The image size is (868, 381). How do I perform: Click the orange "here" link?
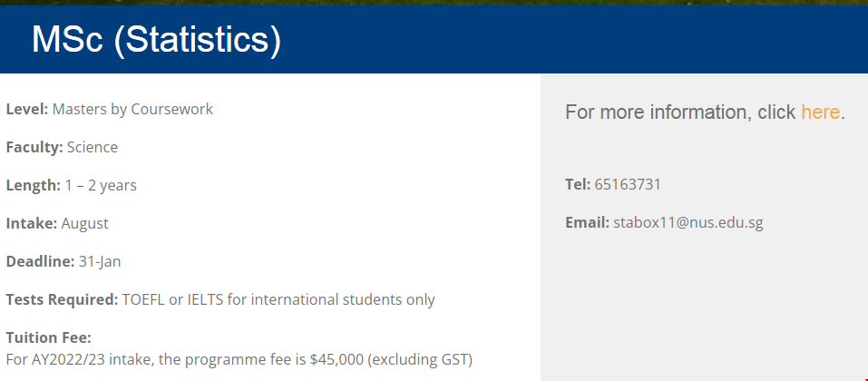click(820, 112)
